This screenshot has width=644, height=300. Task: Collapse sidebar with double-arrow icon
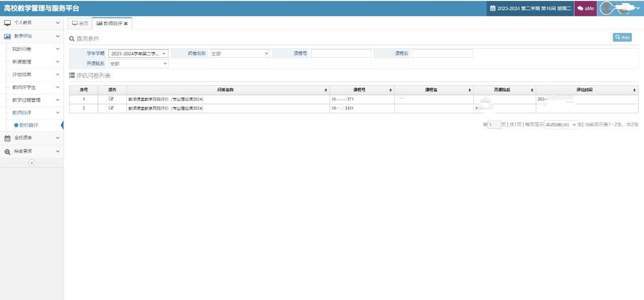[x=31, y=162]
